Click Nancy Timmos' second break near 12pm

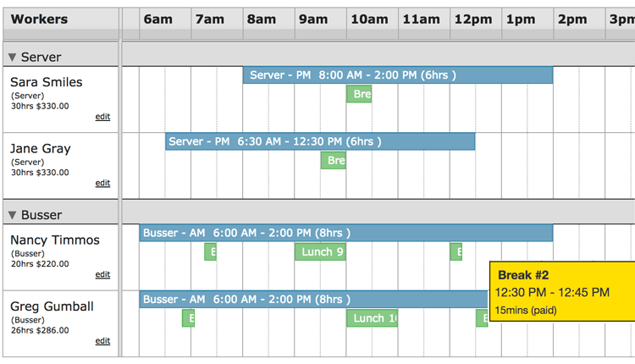456,252
